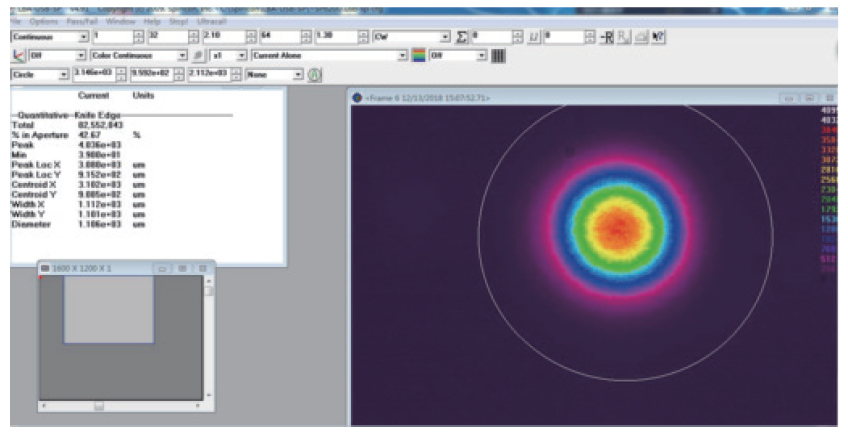Click the light gray region in pan window

click(x=108, y=310)
